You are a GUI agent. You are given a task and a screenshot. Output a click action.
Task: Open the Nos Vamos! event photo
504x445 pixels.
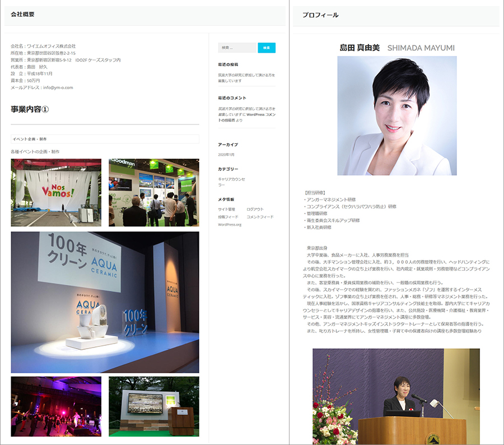56,192
